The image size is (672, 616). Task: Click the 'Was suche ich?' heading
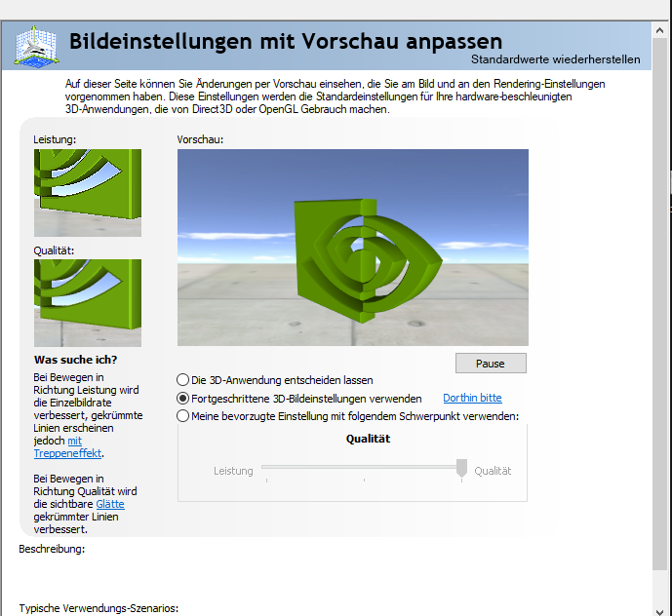[76, 360]
